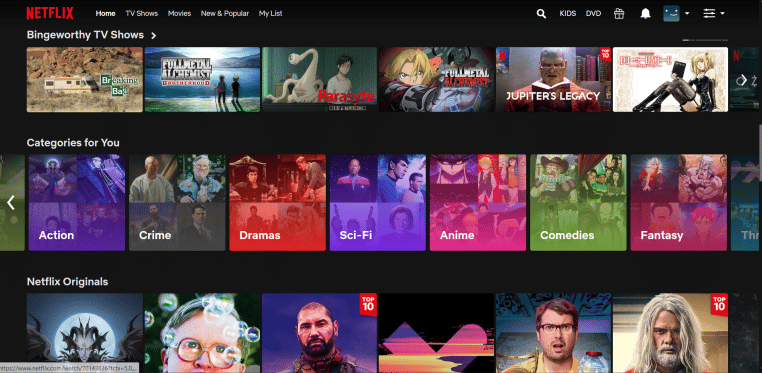Image resolution: width=762 pixels, height=373 pixels.
Task: Open the Fullmetal Alchemist thumbnail with the blond character
Action: pos(436,79)
